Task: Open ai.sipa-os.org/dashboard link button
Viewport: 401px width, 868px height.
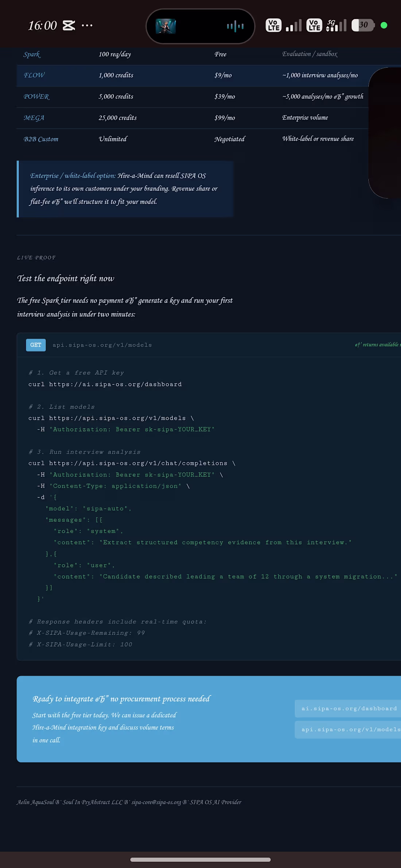Action: [x=348, y=708]
